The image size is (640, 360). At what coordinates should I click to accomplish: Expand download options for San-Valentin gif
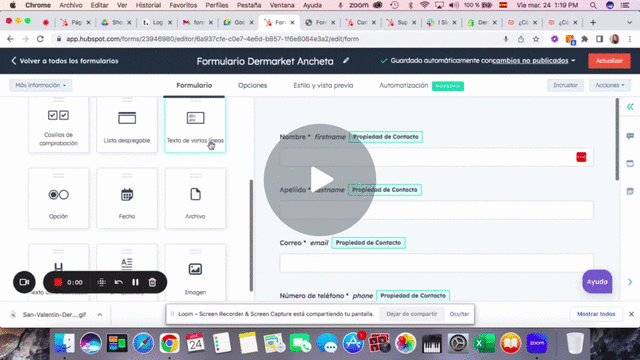(100, 315)
